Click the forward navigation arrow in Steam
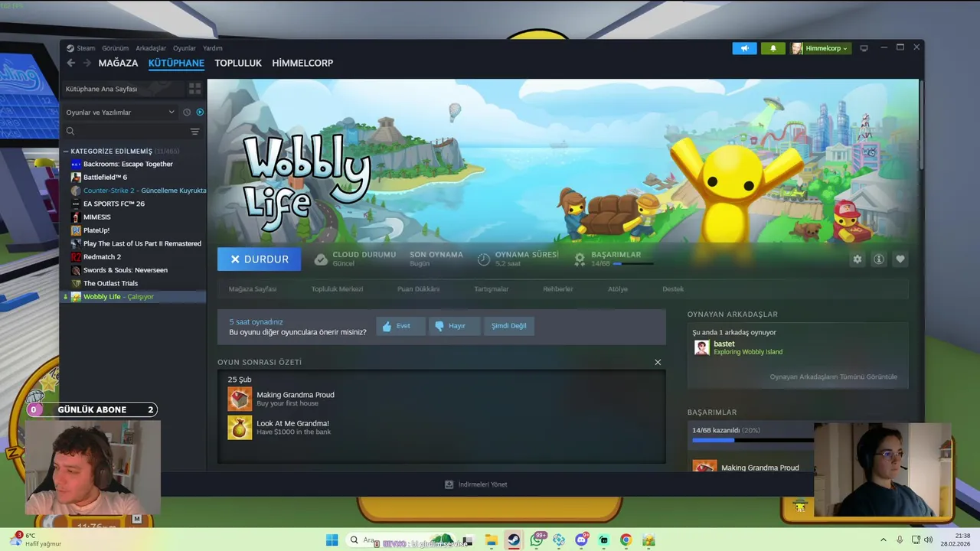Image resolution: width=980 pixels, height=551 pixels. click(x=87, y=63)
